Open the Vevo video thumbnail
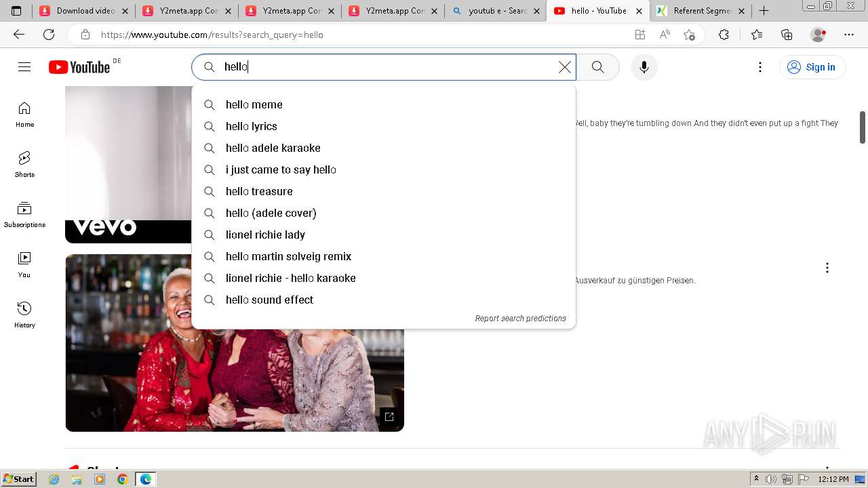868x488 pixels. coord(129,165)
